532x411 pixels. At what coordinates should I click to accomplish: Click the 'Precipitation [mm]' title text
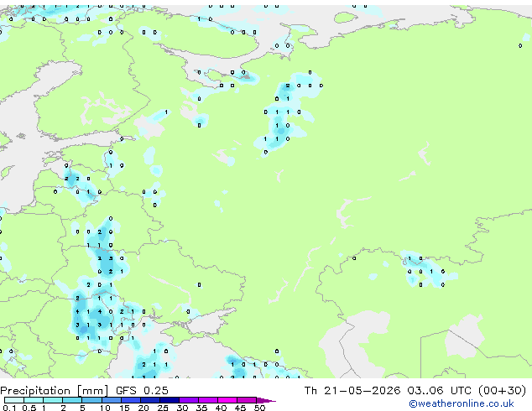55,391
